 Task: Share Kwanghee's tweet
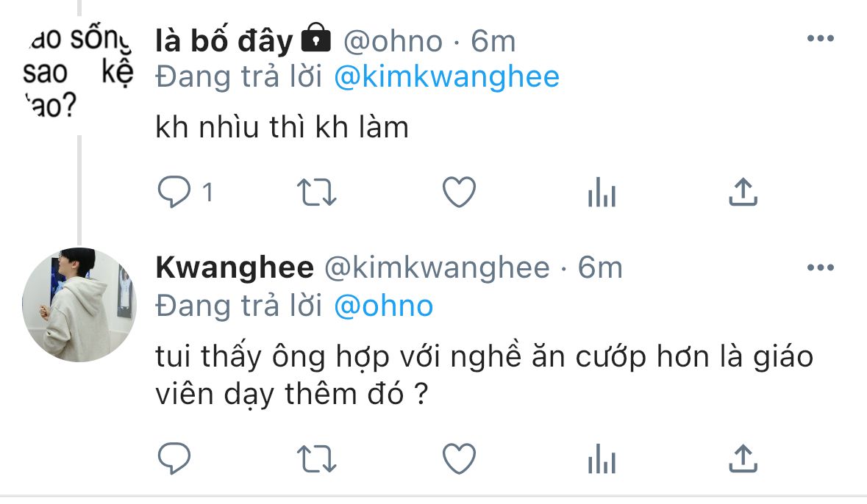(743, 458)
